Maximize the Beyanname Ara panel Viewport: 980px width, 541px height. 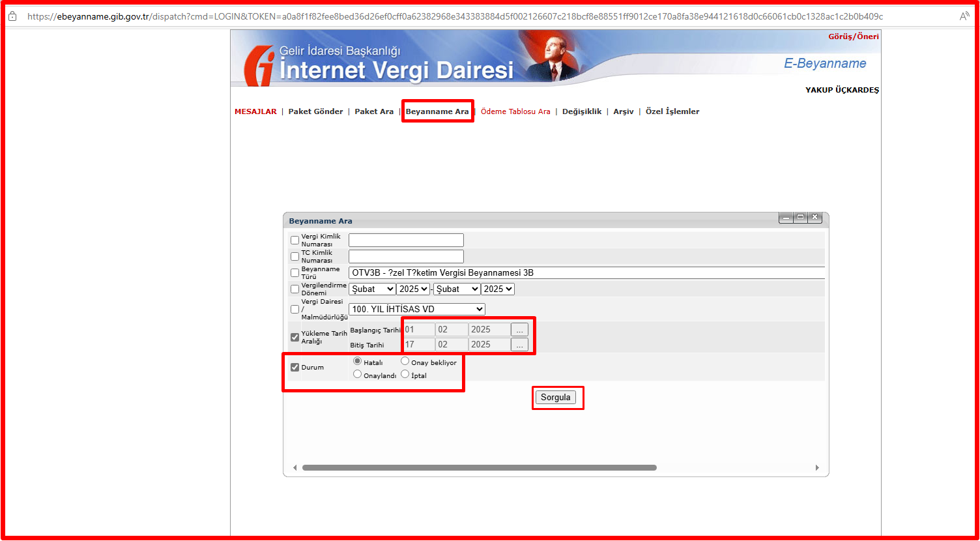[800, 217]
